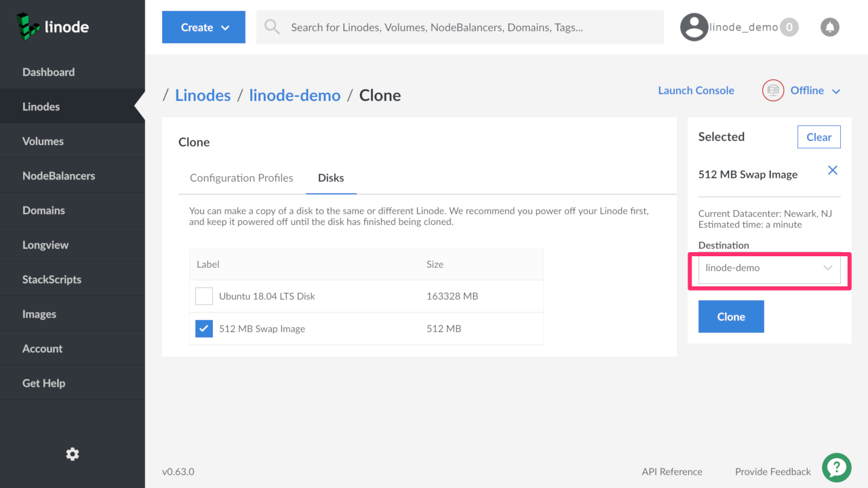Open Launch Console
The image size is (868, 488).
coord(696,89)
